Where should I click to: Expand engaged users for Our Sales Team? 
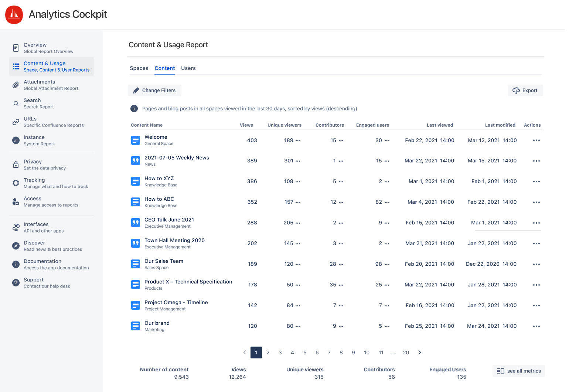[x=387, y=264]
